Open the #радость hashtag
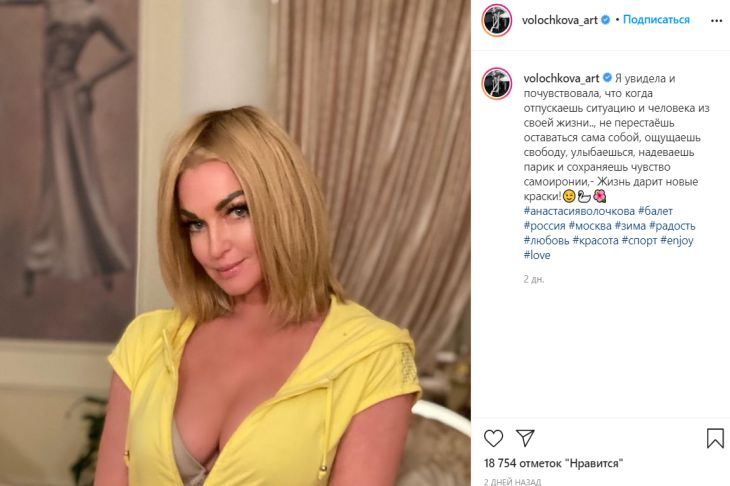This screenshot has height=486, width=730. (672, 226)
